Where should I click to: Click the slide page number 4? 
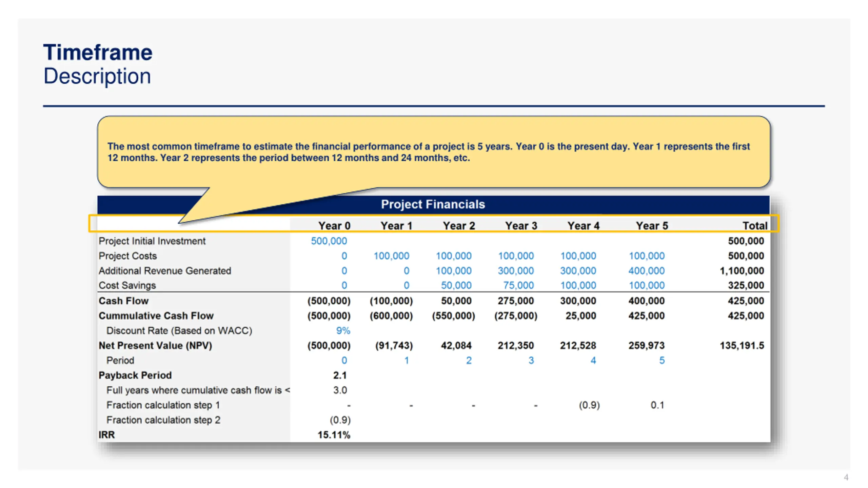click(x=846, y=477)
